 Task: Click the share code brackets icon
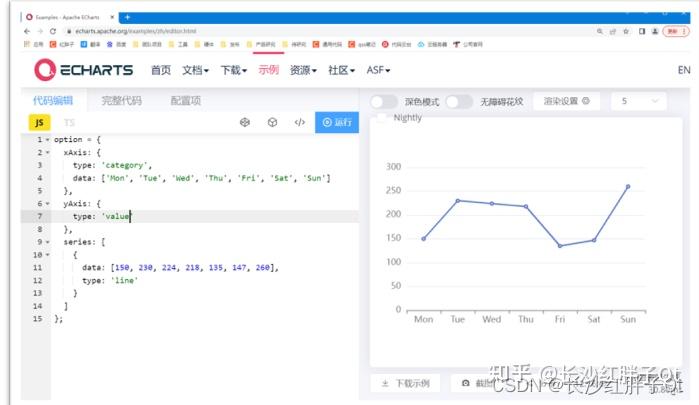pyautogui.click(x=300, y=122)
